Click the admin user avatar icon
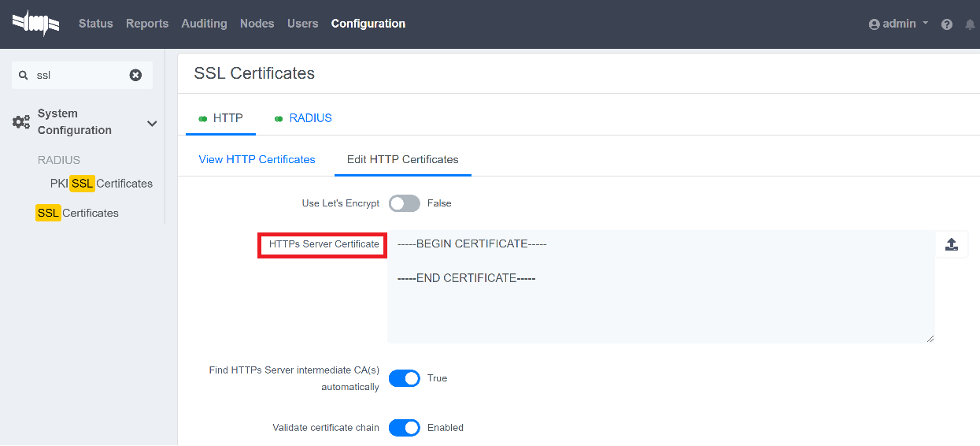This screenshot has height=446, width=980. click(x=874, y=24)
